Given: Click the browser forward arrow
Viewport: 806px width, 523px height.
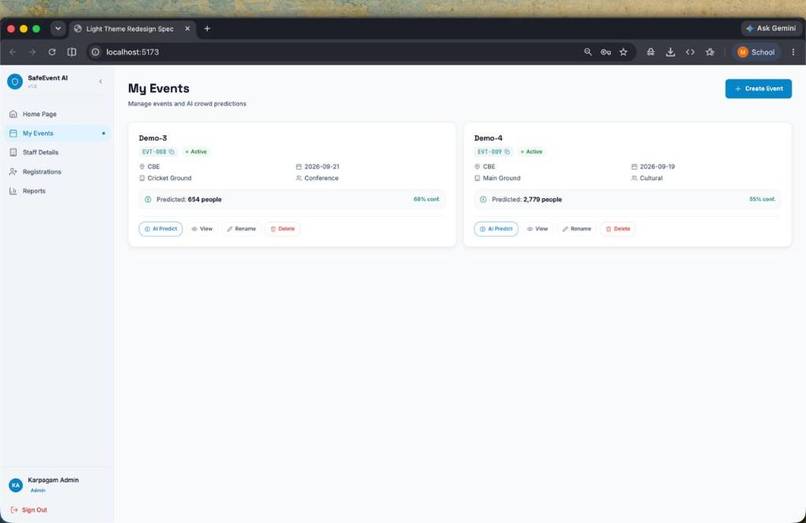Looking at the screenshot, I should click(x=32, y=52).
